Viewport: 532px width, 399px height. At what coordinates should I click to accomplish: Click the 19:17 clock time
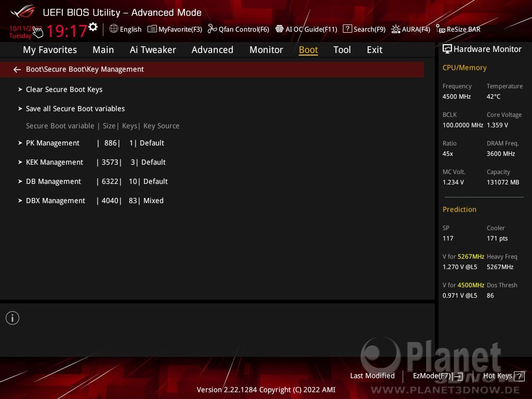point(67,31)
